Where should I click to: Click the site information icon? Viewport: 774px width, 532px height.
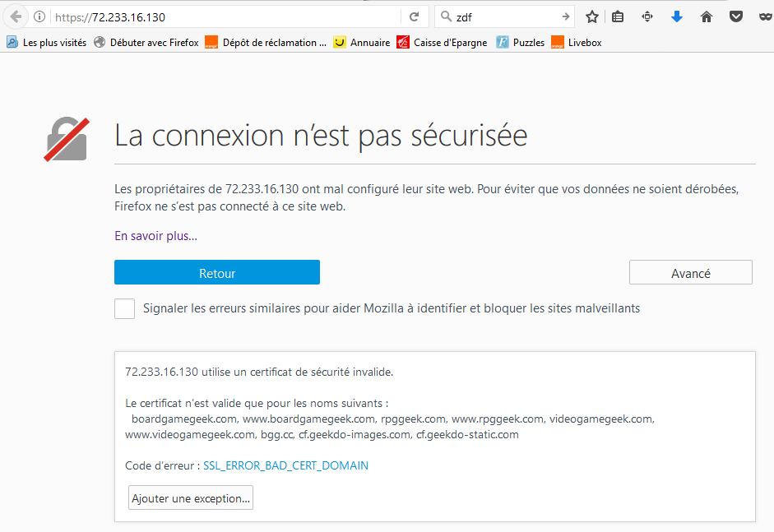pos(40,16)
